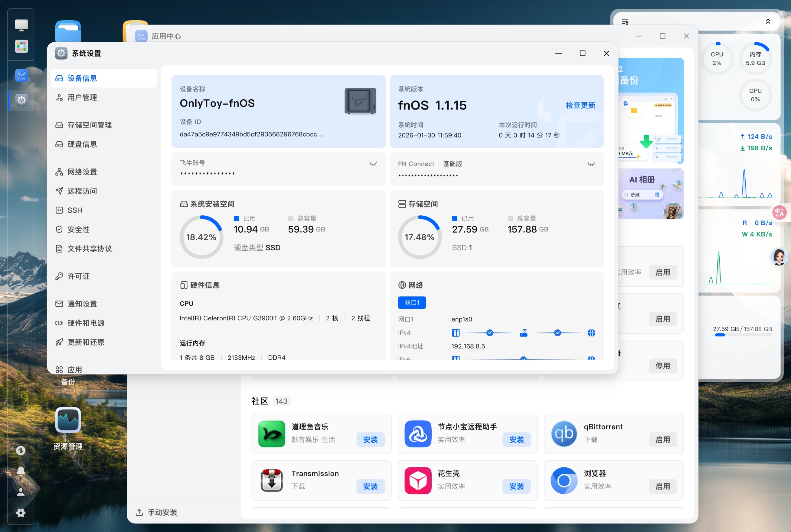This screenshot has width=791, height=532.
Task: Select the 网口1 network tab
Action: pyautogui.click(x=412, y=303)
